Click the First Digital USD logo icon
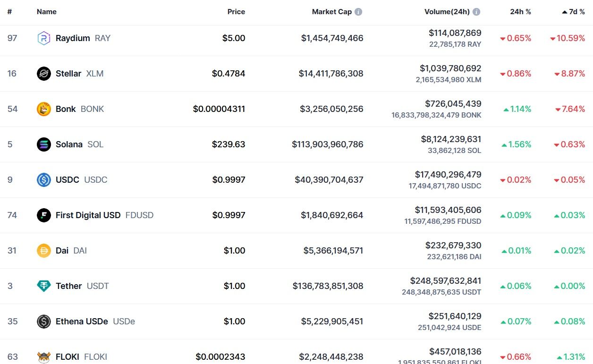The image size is (593, 364). point(44,215)
